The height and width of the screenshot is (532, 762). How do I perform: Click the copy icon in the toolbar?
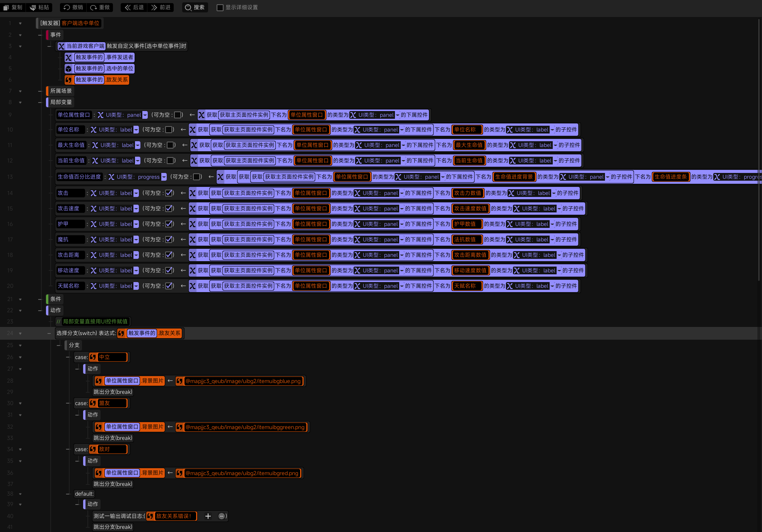pyautogui.click(x=6, y=7)
